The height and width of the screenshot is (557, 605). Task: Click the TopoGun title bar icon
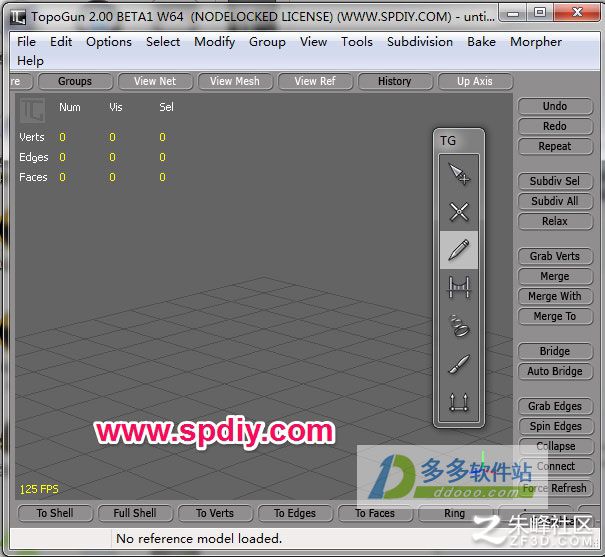18,17
